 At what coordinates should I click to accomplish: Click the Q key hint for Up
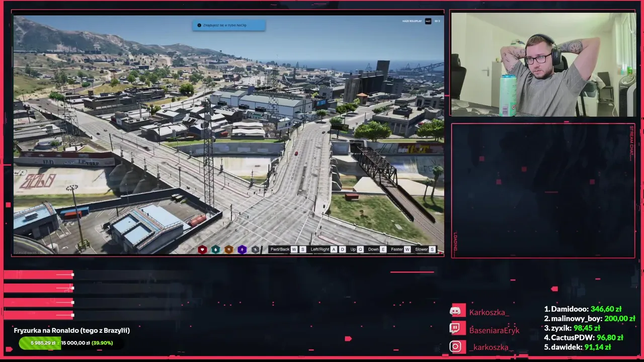point(360,249)
